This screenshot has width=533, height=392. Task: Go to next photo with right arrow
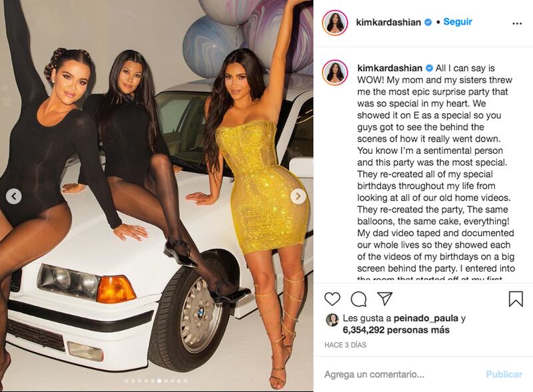click(x=298, y=196)
